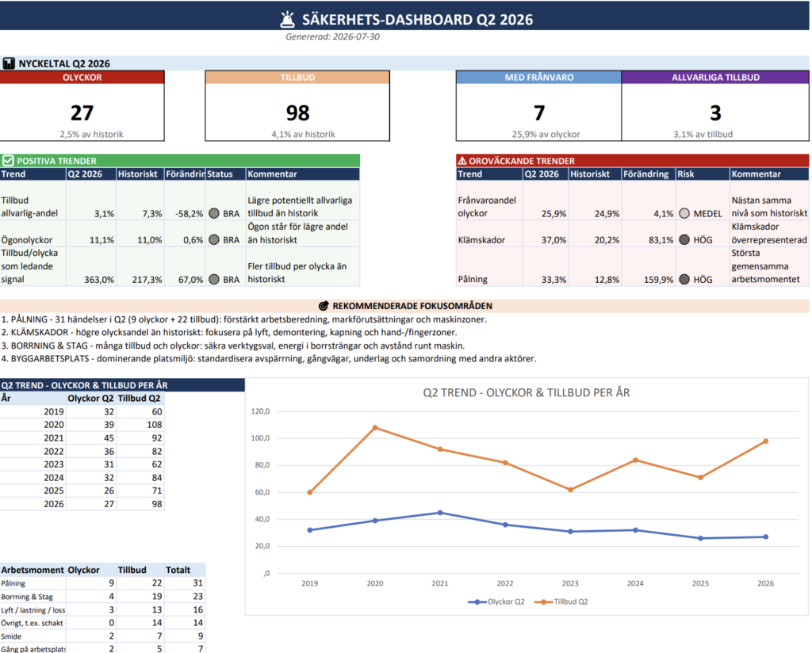Click the Tillbud Q2 legend entry
The height and width of the screenshot is (653, 812).
pos(561,601)
